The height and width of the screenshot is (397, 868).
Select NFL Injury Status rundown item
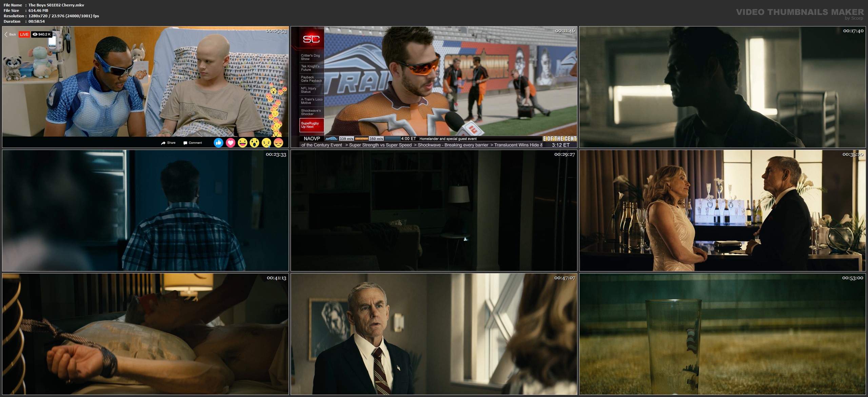312,90
